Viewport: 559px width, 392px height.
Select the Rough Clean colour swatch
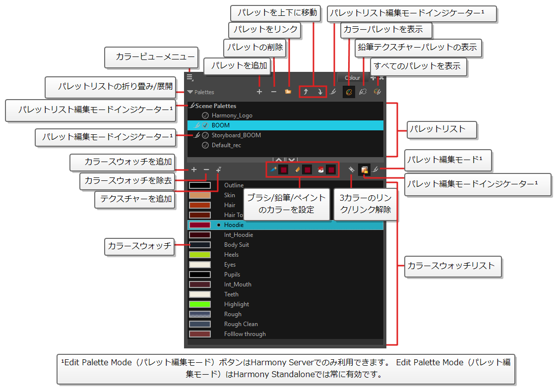(199, 324)
